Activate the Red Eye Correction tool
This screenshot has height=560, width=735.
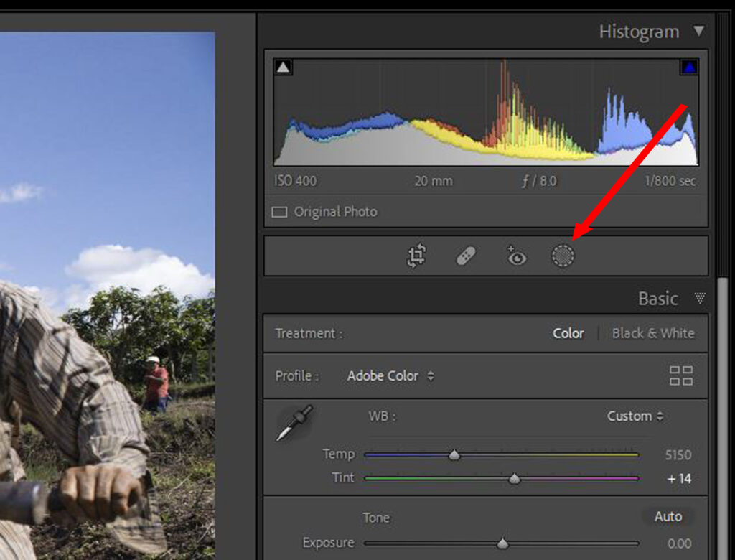(515, 256)
